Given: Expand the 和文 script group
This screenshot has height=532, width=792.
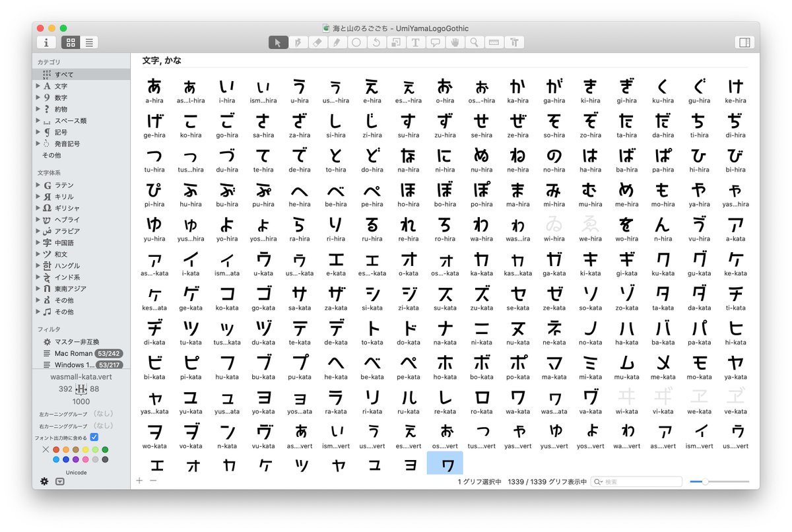Looking at the screenshot, I should 38,254.
